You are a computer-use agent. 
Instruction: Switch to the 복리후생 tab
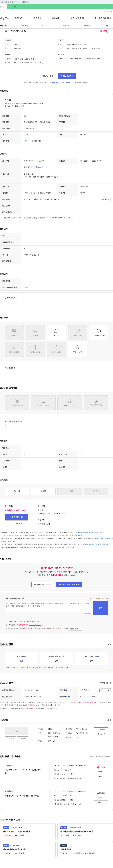coord(66,26)
